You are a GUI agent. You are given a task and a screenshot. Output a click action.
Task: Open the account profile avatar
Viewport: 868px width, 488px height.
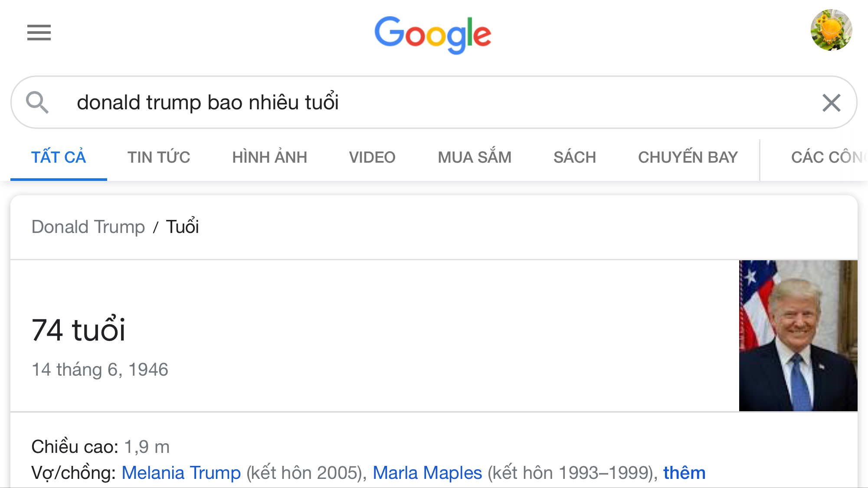pyautogui.click(x=831, y=30)
